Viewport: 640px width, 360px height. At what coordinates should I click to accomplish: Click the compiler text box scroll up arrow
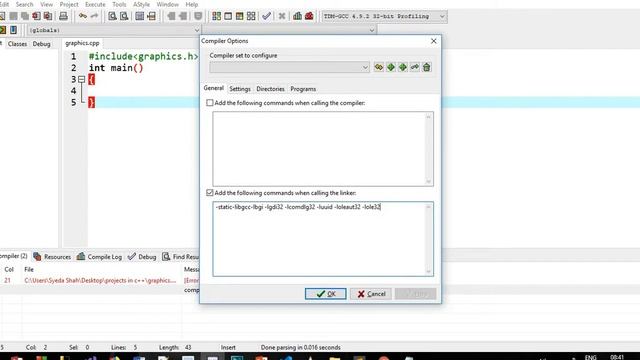tap(429, 117)
